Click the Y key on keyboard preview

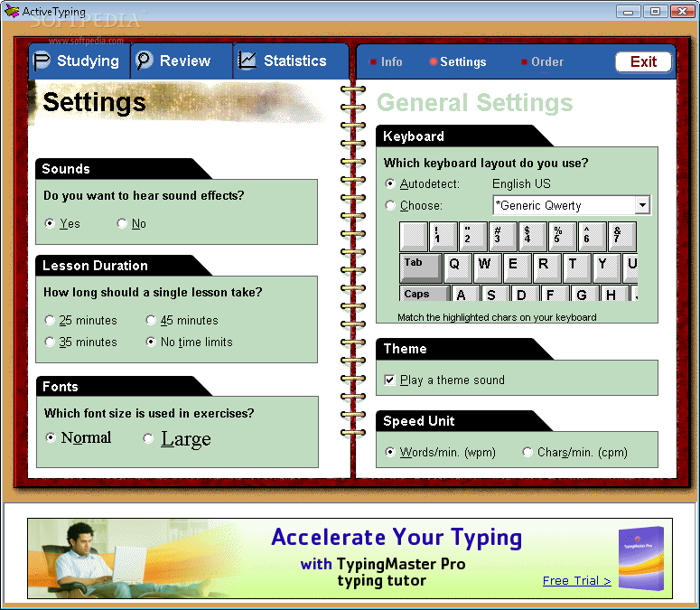coord(607,267)
